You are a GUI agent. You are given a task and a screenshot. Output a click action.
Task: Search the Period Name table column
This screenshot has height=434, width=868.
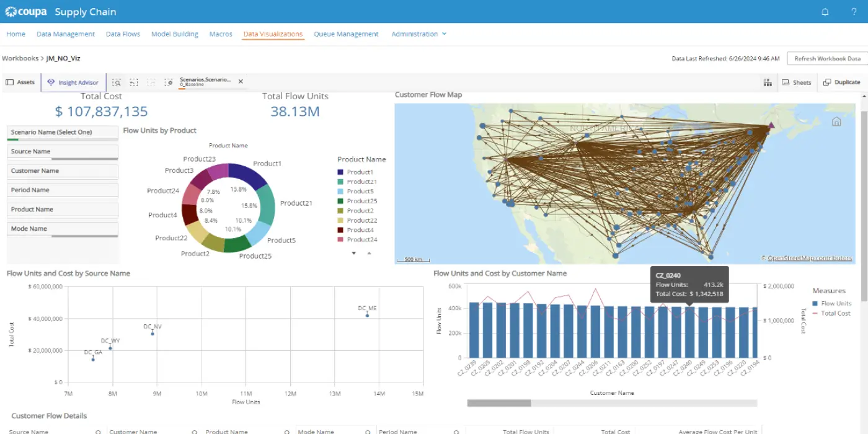click(456, 432)
